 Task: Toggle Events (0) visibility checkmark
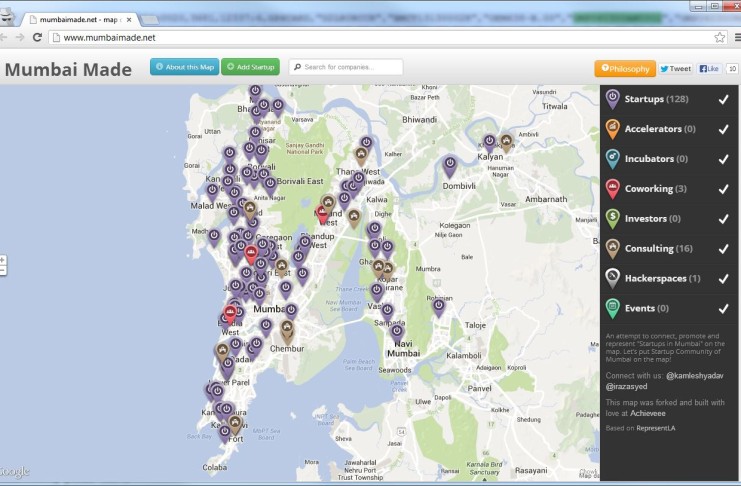pyautogui.click(x=724, y=309)
